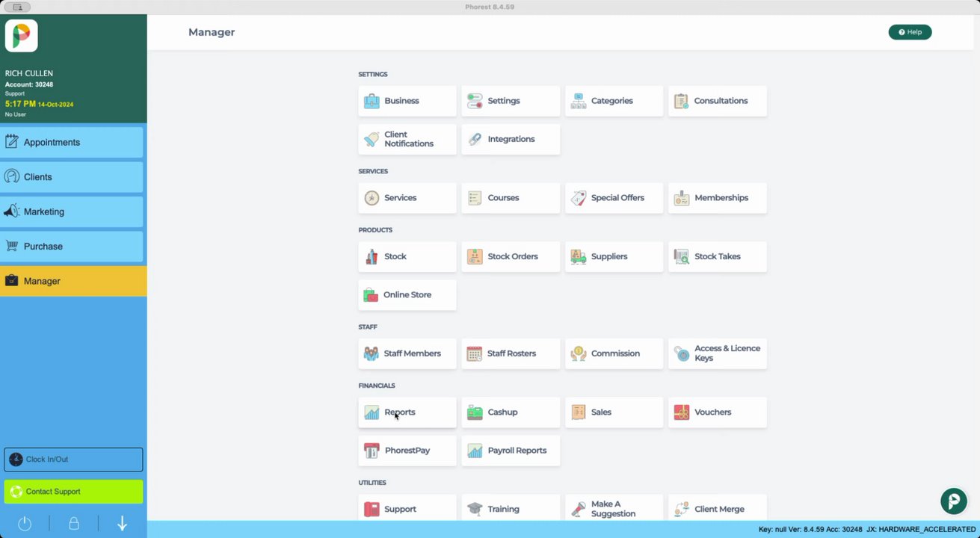980x538 pixels.
Task: Open the Client Merge tile
Action: click(x=718, y=508)
